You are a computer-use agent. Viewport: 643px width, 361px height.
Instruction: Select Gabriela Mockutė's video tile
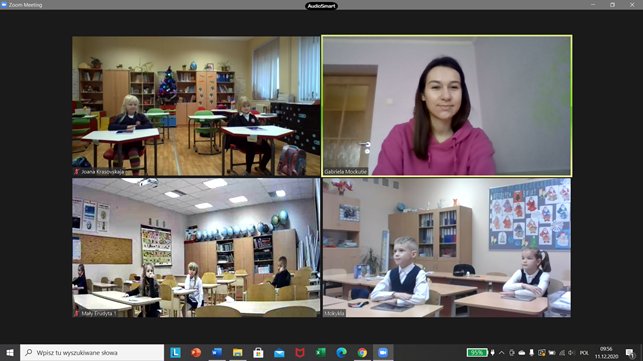(x=447, y=106)
